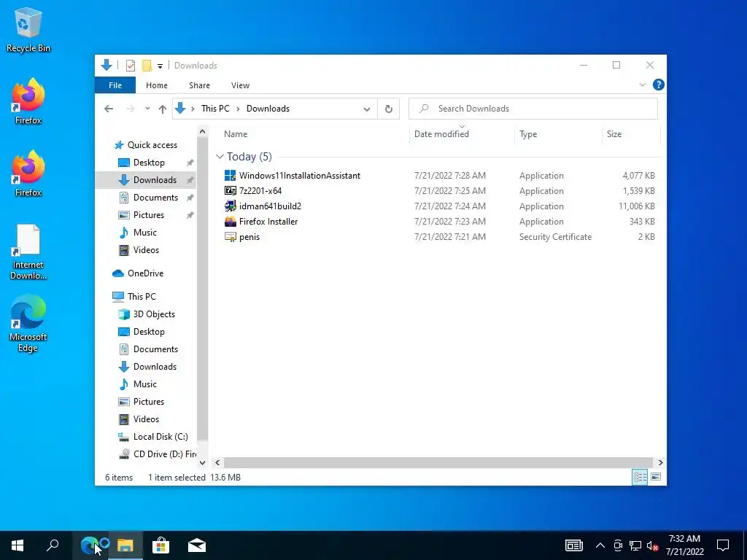The height and width of the screenshot is (560, 747).
Task: Switch to Large icons view layout button
Action: (656, 477)
